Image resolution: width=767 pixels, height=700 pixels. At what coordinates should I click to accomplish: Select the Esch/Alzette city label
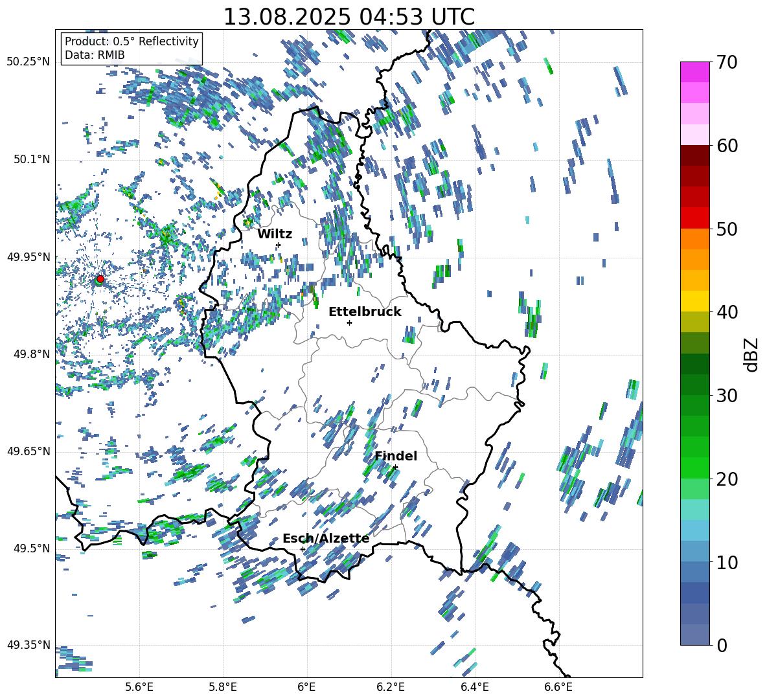pyautogui.click(x=326, y=539)
